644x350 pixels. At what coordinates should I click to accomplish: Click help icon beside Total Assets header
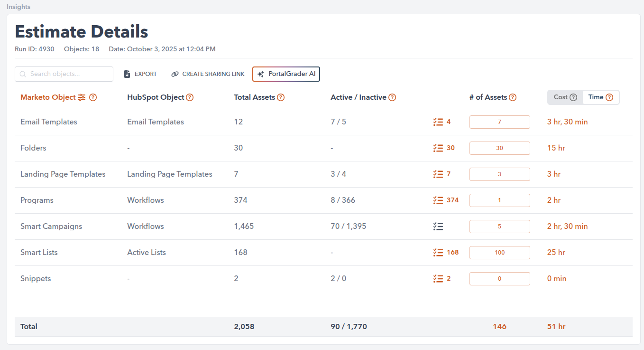281,97
